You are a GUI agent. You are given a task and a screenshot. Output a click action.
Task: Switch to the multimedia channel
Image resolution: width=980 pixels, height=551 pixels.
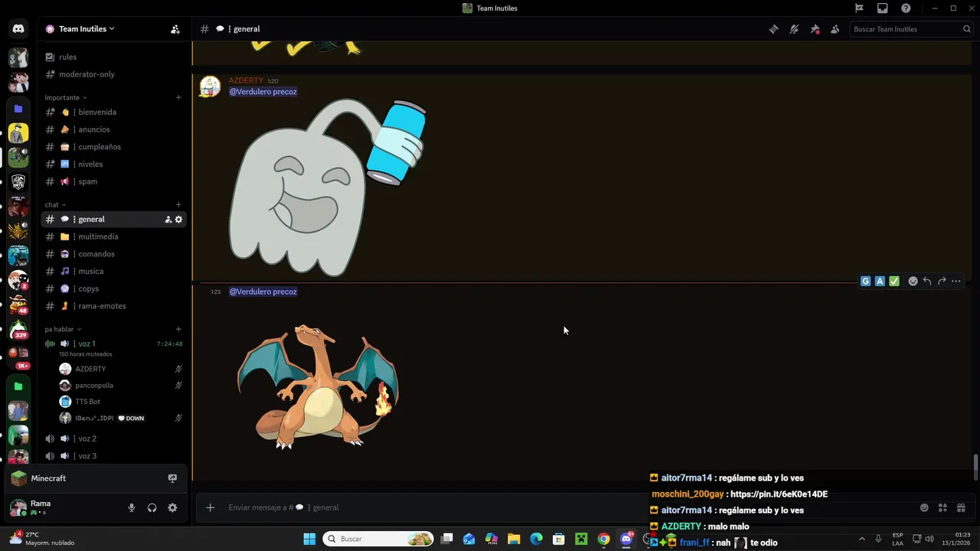click(113, 236)
